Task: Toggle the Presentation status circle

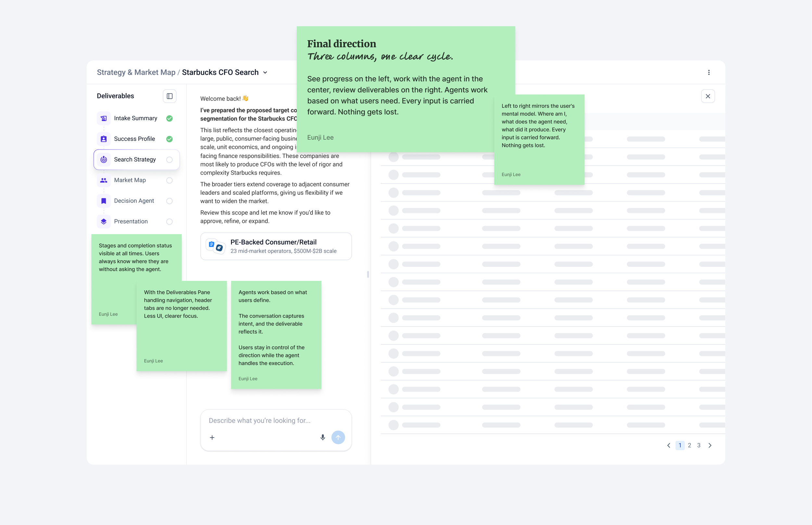Action: coord(170,221)
